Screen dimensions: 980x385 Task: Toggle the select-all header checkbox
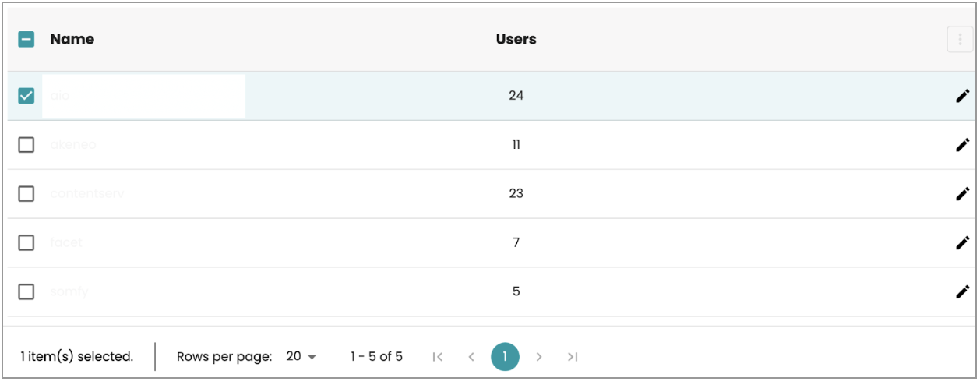coord(26,39)
